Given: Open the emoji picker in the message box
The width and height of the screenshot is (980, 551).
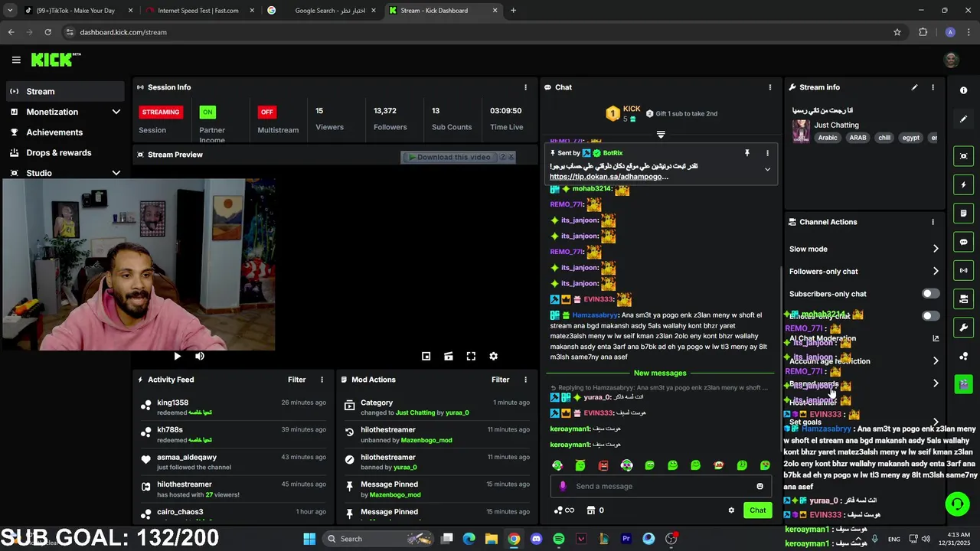Looking at the screenshot, I should (759, 486).
